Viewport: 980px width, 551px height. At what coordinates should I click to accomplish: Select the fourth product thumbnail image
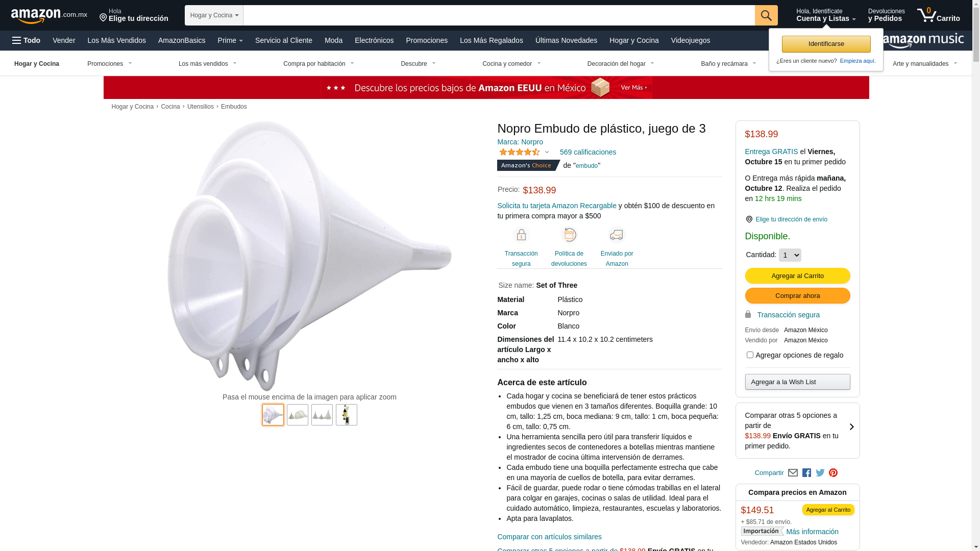[x=347, y=415]
